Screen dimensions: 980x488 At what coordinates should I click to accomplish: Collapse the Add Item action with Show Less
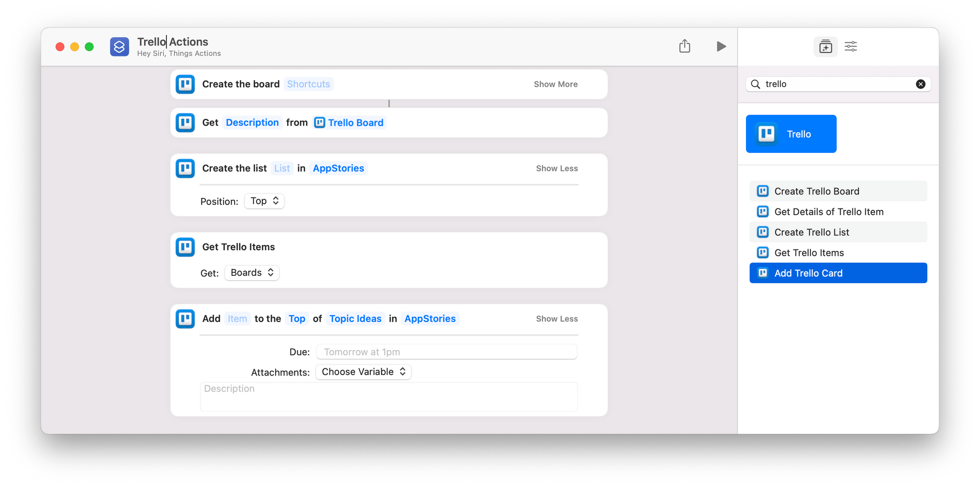coord(557,319)
